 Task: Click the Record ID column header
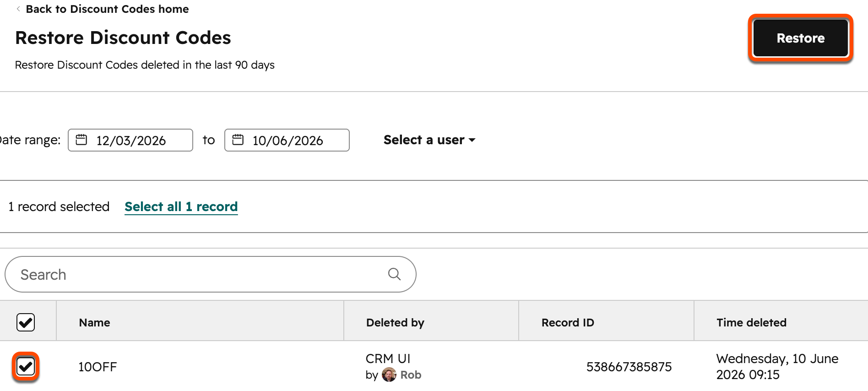pyautogui.click(x=568, y=322)
